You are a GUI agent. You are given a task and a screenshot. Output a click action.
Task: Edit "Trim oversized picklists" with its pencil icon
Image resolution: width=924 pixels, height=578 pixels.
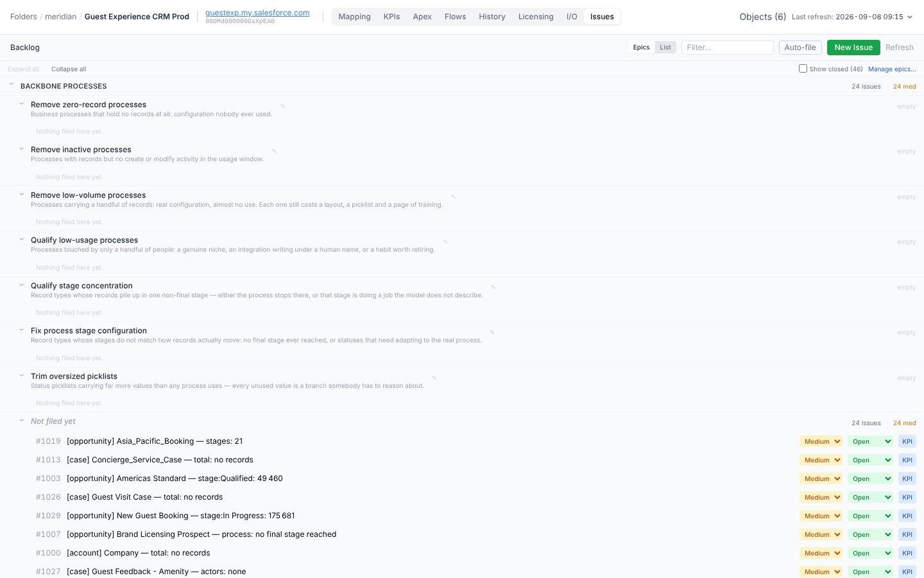point(434,378)
